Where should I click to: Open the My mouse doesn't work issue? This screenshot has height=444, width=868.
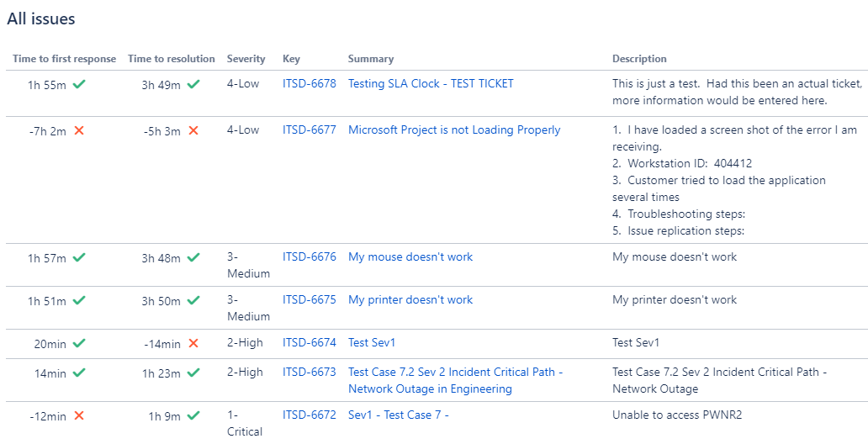click(x=410, y=256)
